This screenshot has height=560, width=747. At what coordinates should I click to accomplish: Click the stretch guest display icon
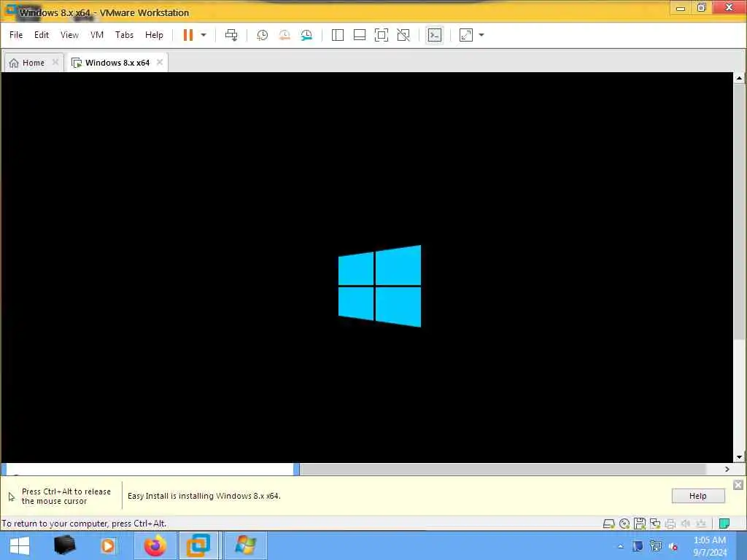click(466, 35)
